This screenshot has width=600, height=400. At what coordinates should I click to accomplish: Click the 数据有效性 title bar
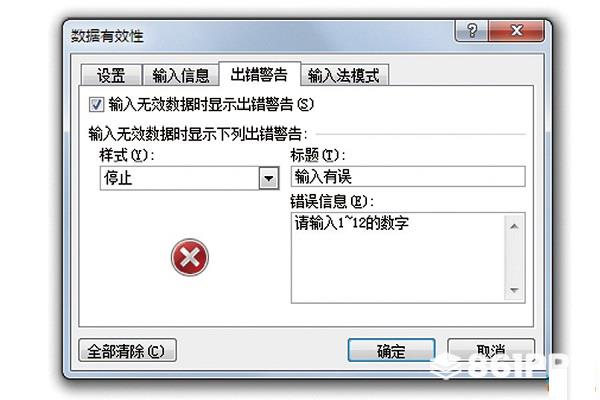260,36
